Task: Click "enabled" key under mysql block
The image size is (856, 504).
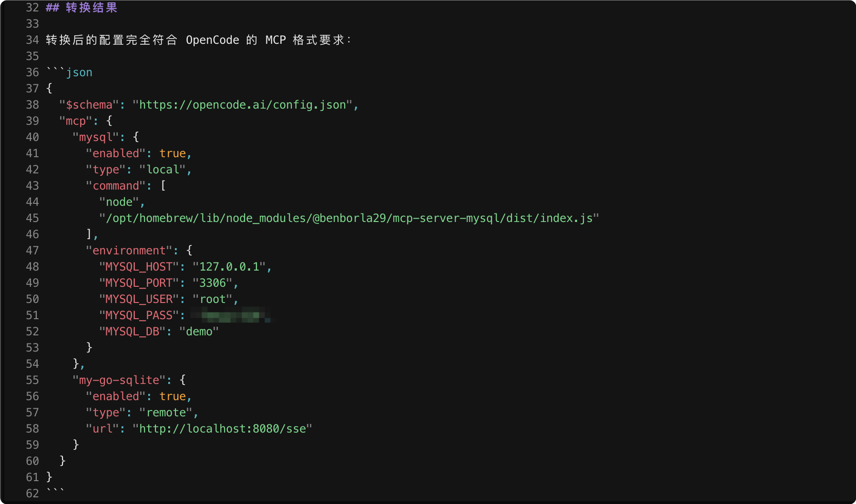Action: 116,153
